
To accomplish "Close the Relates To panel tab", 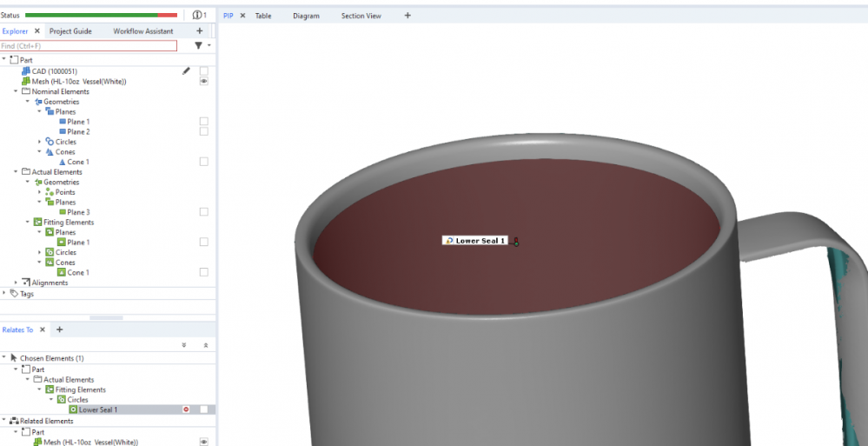I will [x=42, y=330].
